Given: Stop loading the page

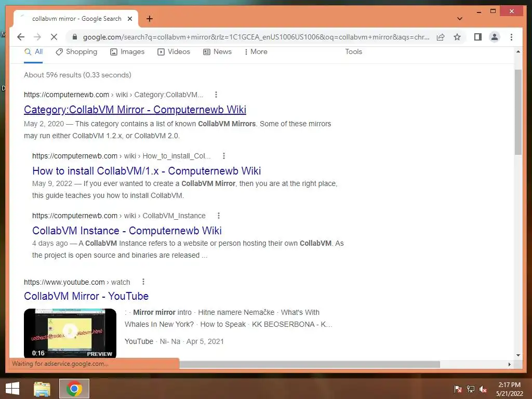Looking at the screenshot, I should coord(54,37).
